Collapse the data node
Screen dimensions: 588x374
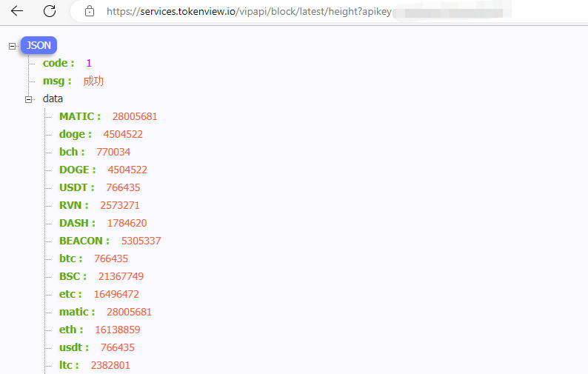(28, 99)
